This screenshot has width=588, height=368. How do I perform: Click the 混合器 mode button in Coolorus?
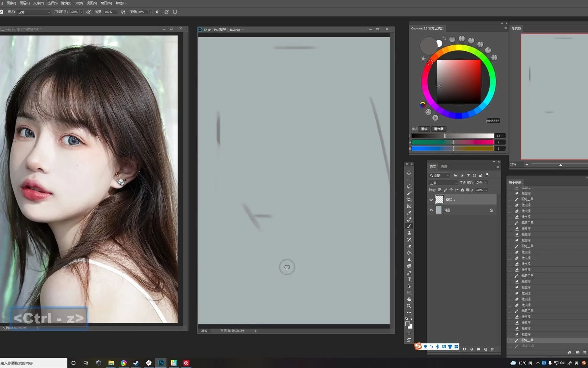(x=439, y=129)
